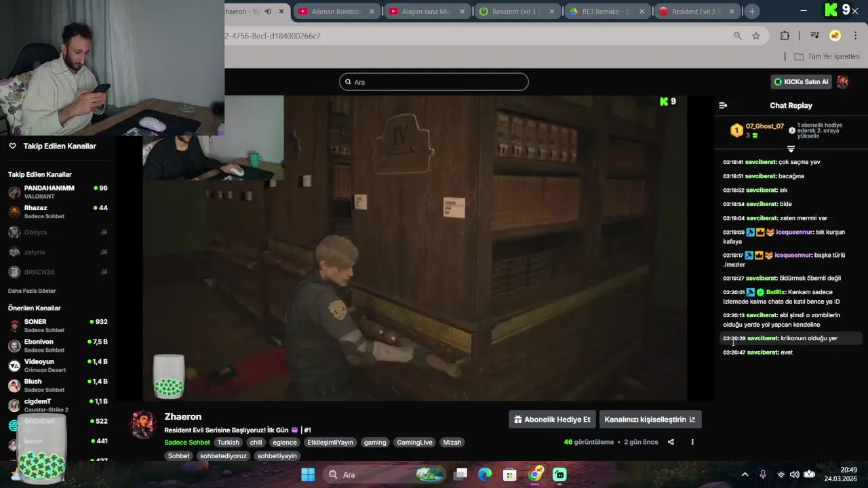Select the Mizah tag
Image resolution: width=868 pixels, height=488 pixels.
pos(452,443)
